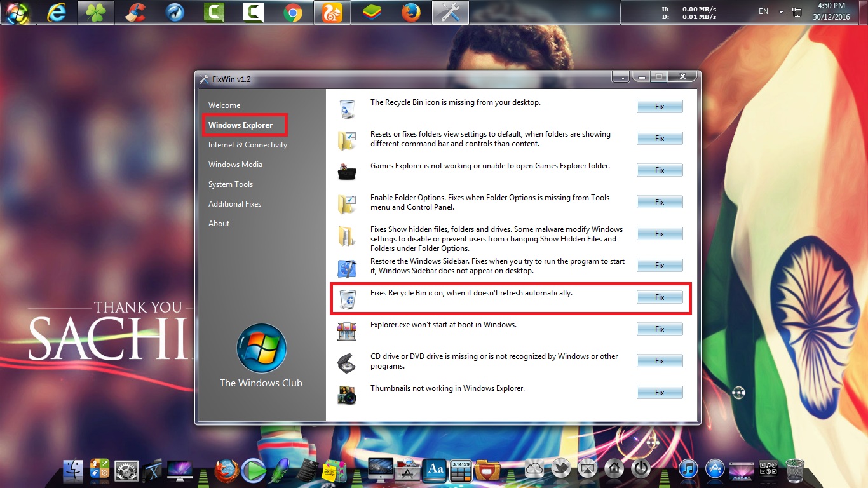Image resolution: width=868 pixels, height=488 pixels.
Task: Expand the language bar options arrow
Action: coord(781,12)
